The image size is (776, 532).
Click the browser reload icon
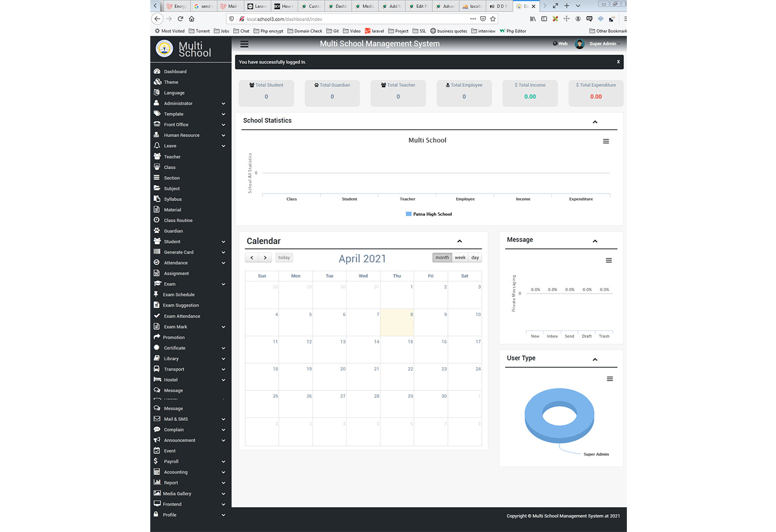tap(180, 19)
